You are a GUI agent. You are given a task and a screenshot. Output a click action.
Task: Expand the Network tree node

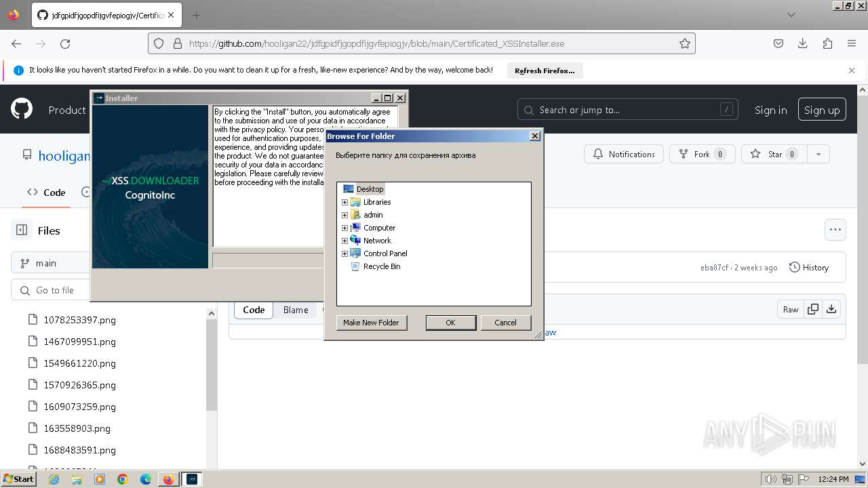344,241
